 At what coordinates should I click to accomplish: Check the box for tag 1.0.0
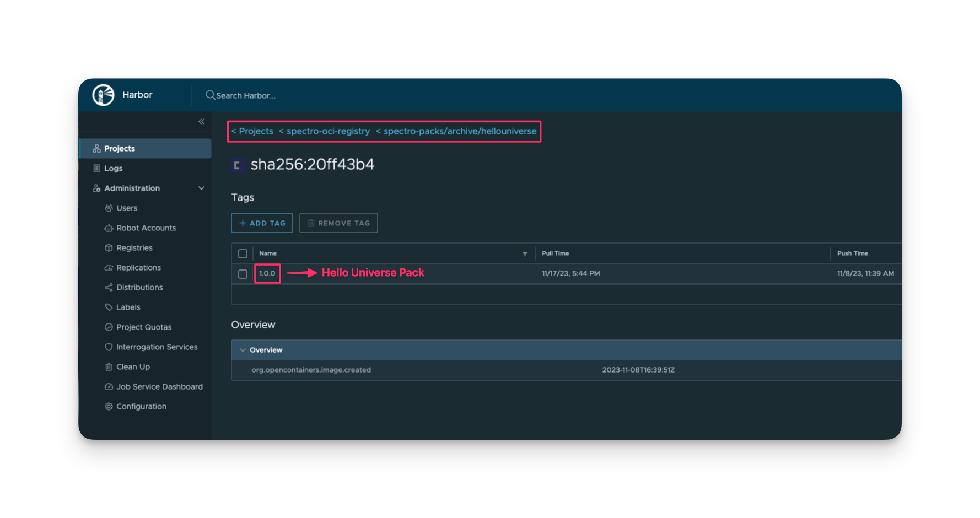coord(243,274)
